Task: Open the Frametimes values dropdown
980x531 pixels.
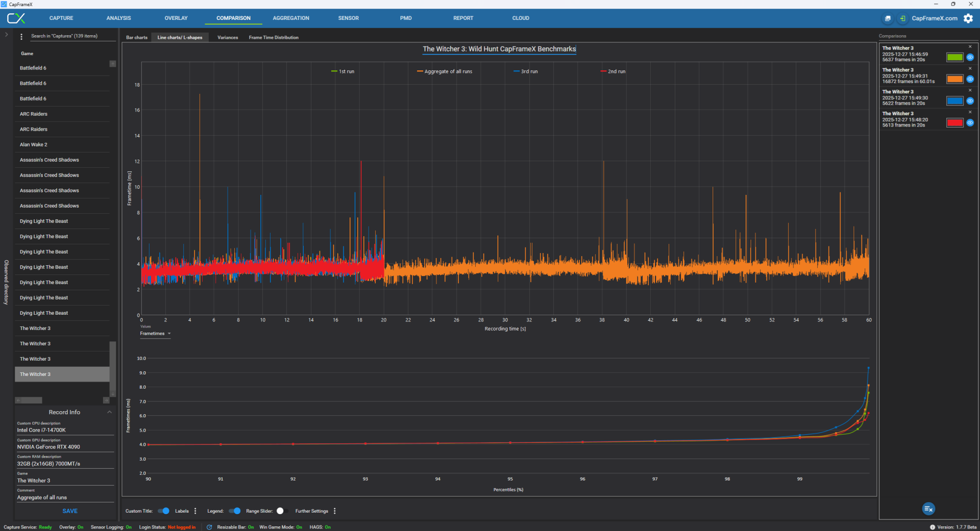Action: click(155, 334)
